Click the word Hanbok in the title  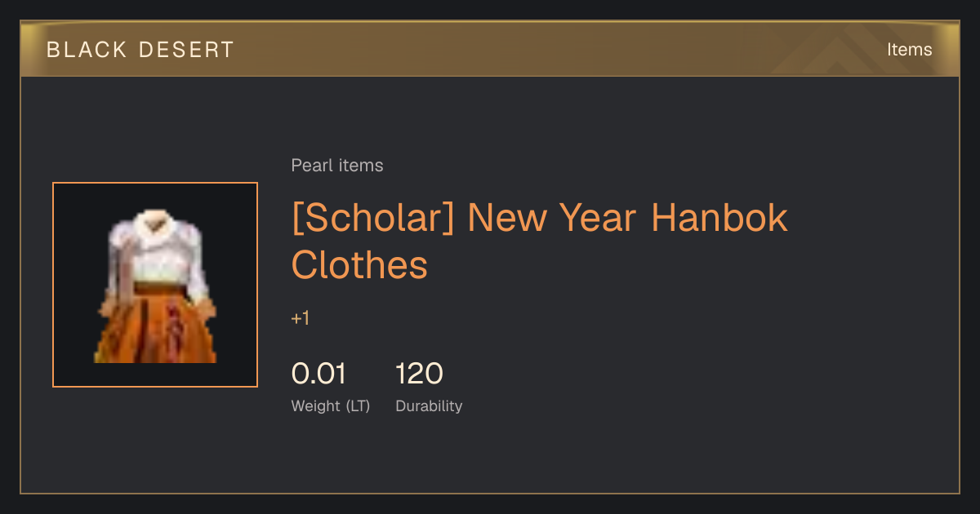pyautogui.click(x=719, y=218)
